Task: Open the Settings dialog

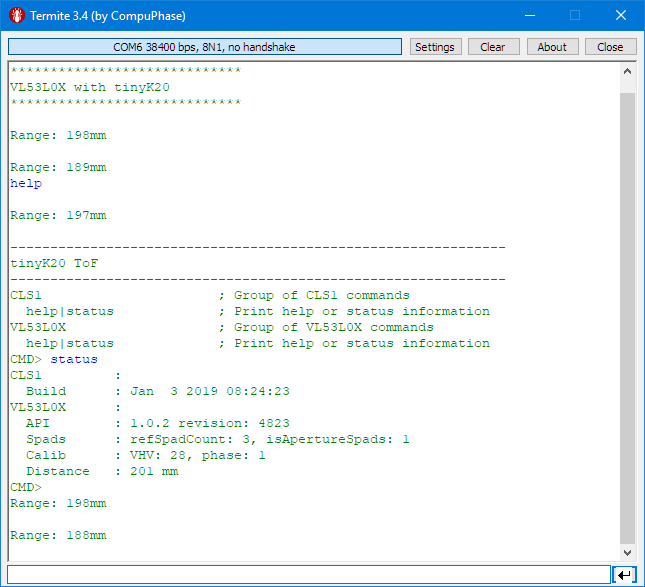Action: point(434,47)
